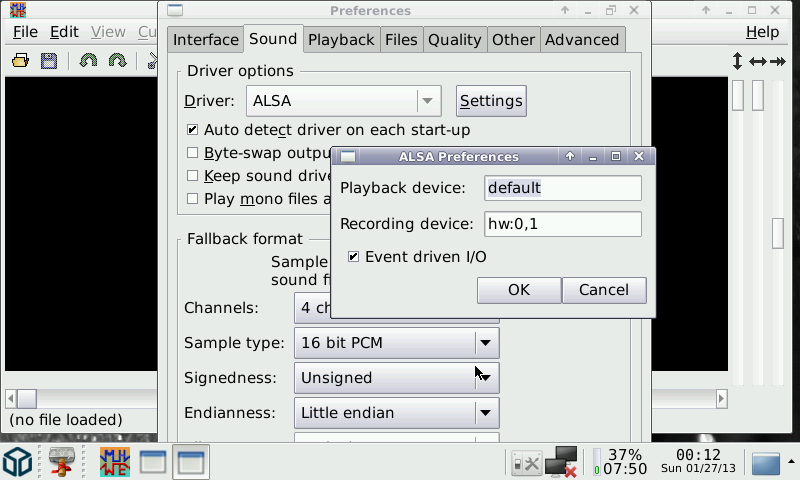Open the mhWaveEdit taskbar launcher icon
800x480 pixels.
114,462
